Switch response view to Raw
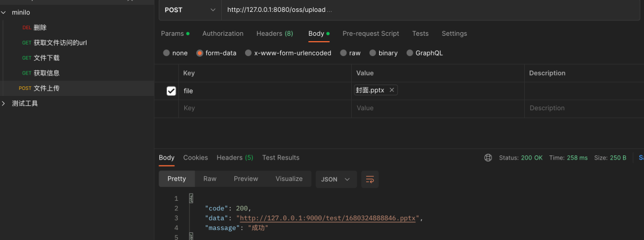This screenshot has height=240, width=644. [x=209, y=179]
